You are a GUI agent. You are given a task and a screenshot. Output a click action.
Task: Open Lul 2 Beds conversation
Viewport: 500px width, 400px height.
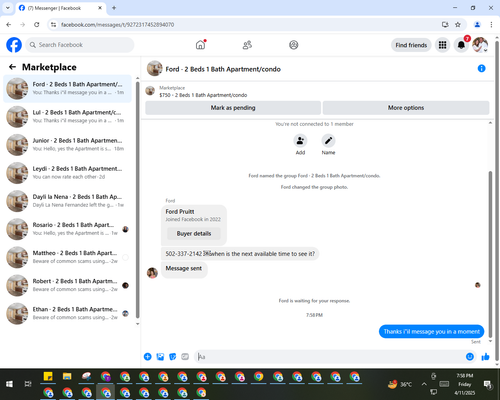[67, 116]
